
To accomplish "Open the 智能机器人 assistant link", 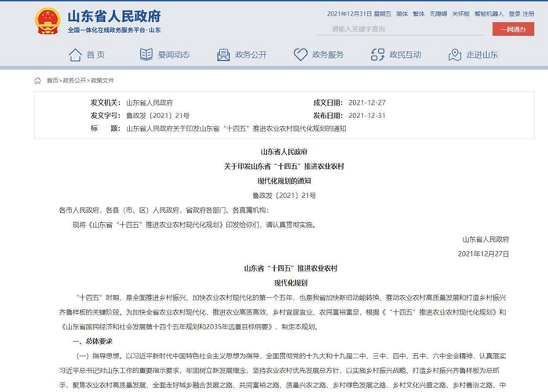I will pyautogui.click(x=489, y=13).
